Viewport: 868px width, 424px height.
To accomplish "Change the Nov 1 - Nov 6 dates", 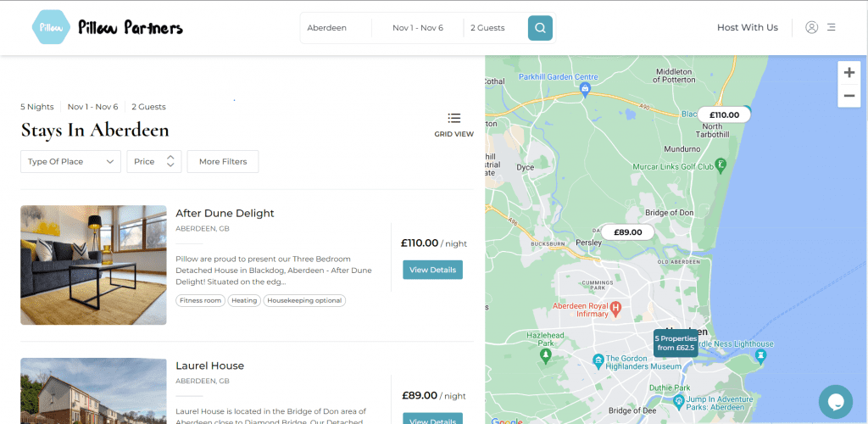I will tap(418, 28).
